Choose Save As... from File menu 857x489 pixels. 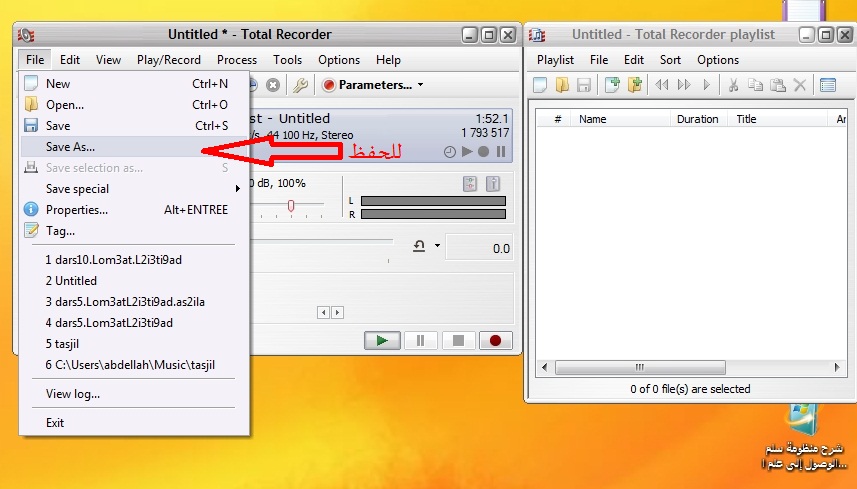coord(70,147)
